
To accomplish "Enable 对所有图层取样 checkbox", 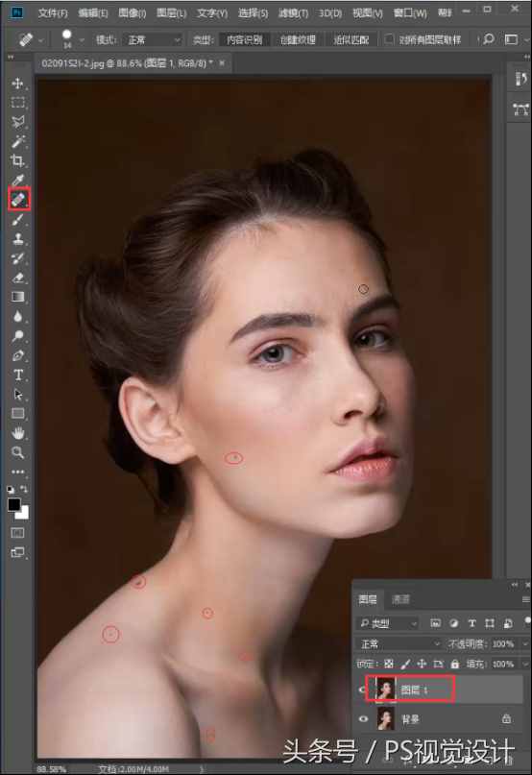I will click(390, 39).
